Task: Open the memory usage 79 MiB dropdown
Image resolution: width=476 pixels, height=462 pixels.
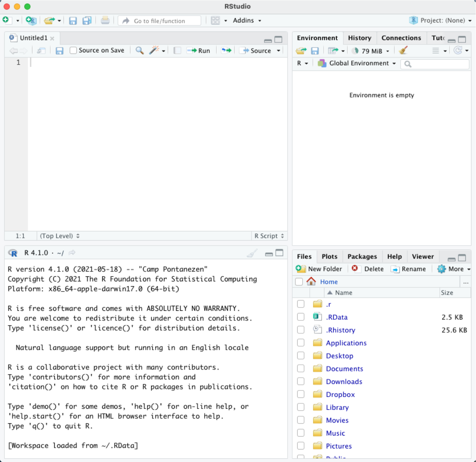Action: click(x=370, y=51)
